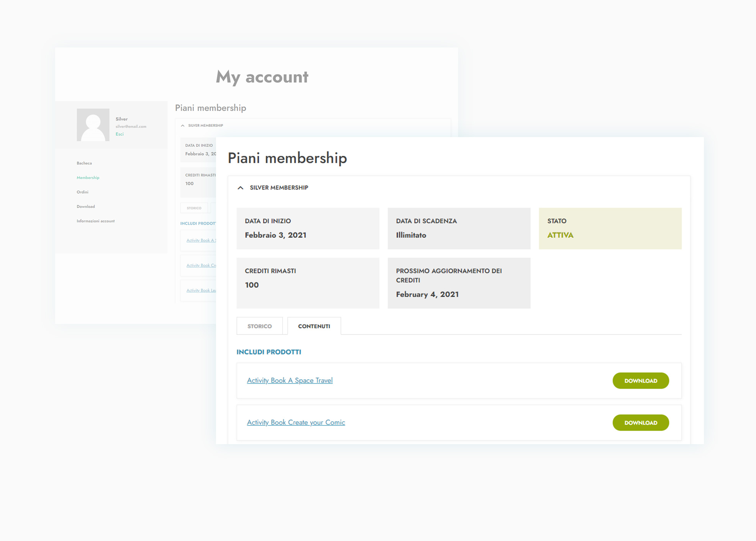Open Activity Book Create your Comic link
Screen dimensions: 756x541
[296, 422]
